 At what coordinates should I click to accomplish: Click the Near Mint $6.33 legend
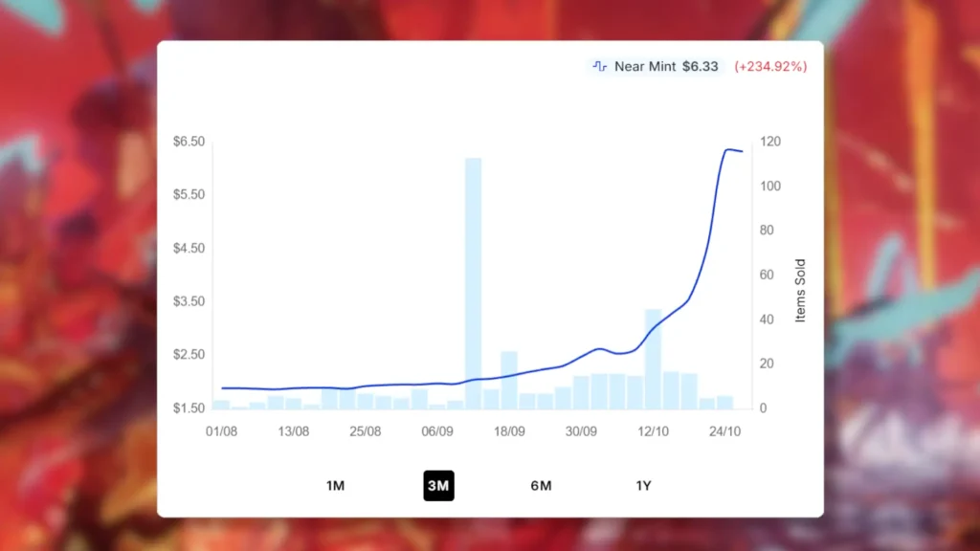[656, 66]
